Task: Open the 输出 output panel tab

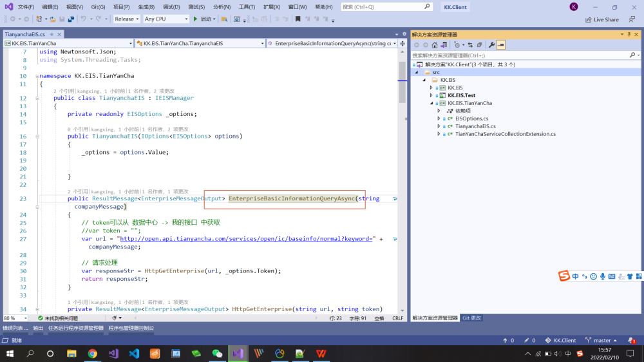Action: [38, 328]
